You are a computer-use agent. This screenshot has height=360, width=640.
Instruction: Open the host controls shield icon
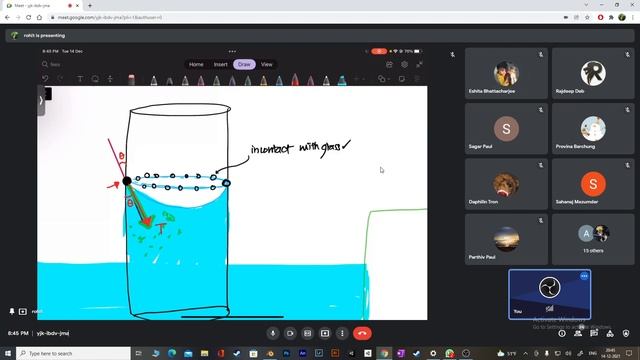coord(626,333)
